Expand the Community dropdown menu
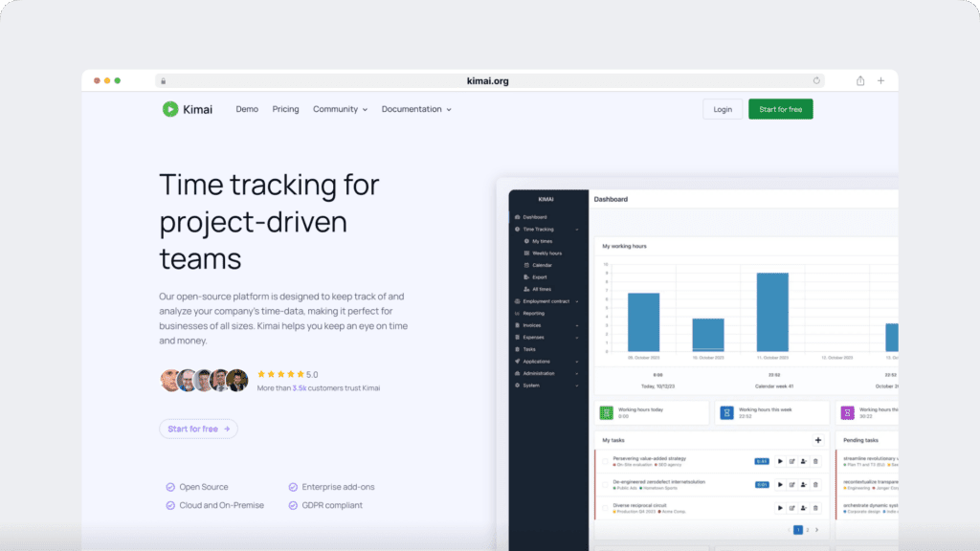Screen dimensions: 980x551 (340, 109)
